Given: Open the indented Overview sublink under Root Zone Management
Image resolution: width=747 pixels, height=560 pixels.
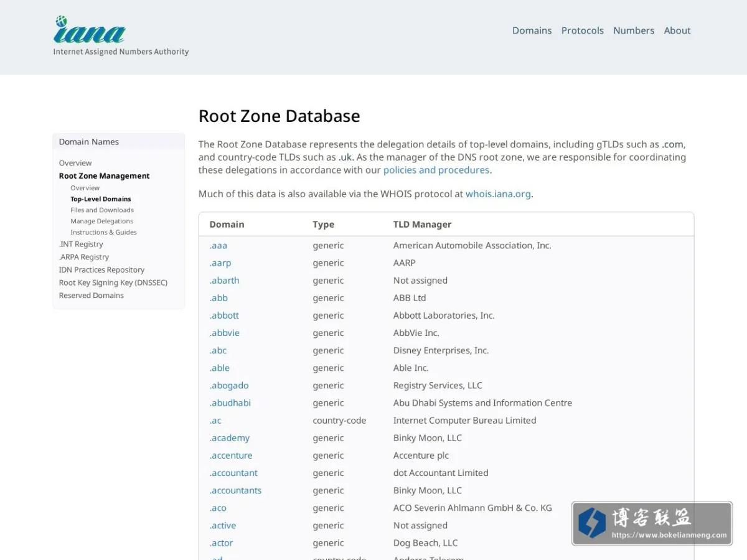Looking at the screenshot, I should (x=85, y=188).
